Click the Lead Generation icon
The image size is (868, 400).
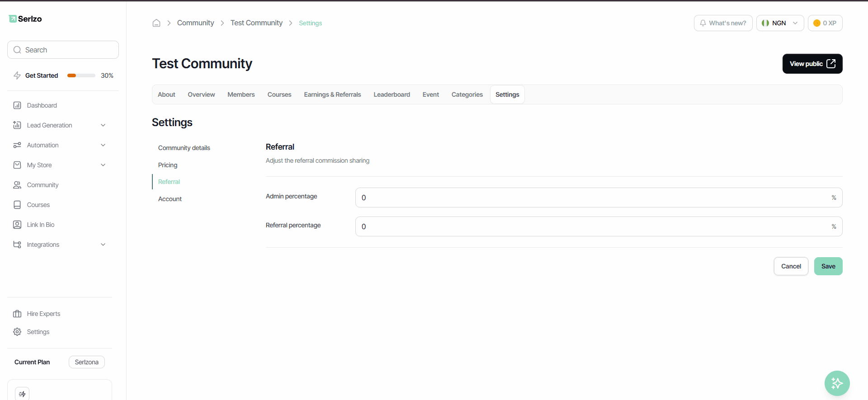[17, 125]
